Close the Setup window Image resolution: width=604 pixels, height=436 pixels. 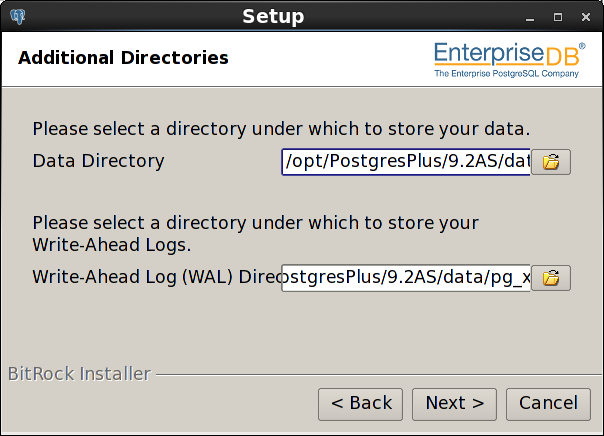586,17
